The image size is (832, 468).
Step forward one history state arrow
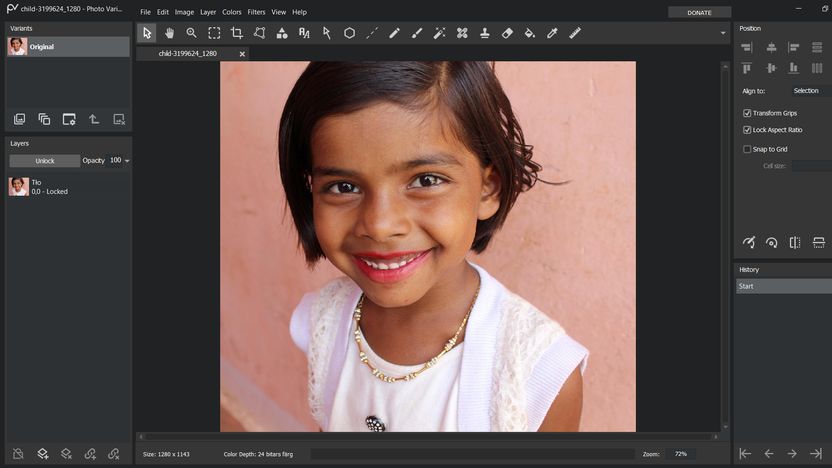click(792, 454)
